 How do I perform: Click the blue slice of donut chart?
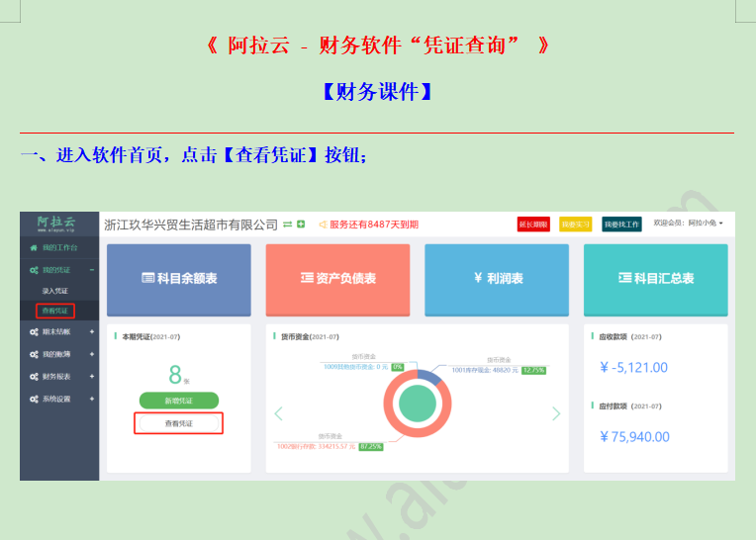click(429, 376)
